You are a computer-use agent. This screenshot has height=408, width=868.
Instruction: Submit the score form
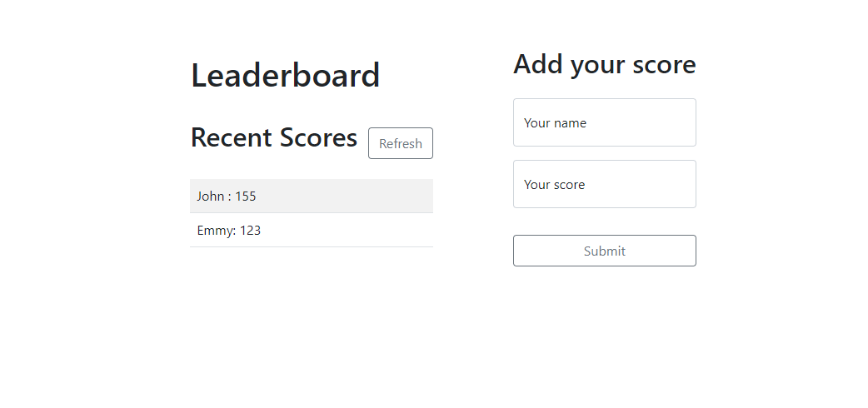[x=605, y=251]
